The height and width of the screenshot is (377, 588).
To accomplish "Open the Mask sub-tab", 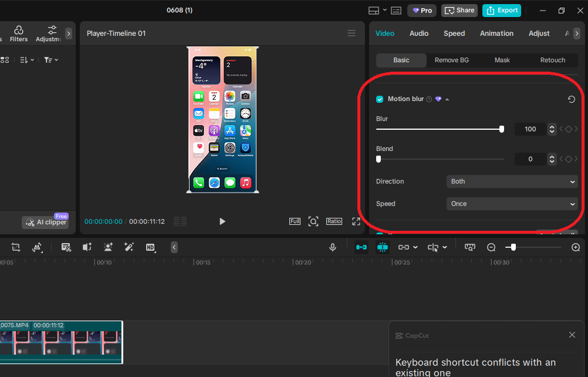I will point(502,60).
